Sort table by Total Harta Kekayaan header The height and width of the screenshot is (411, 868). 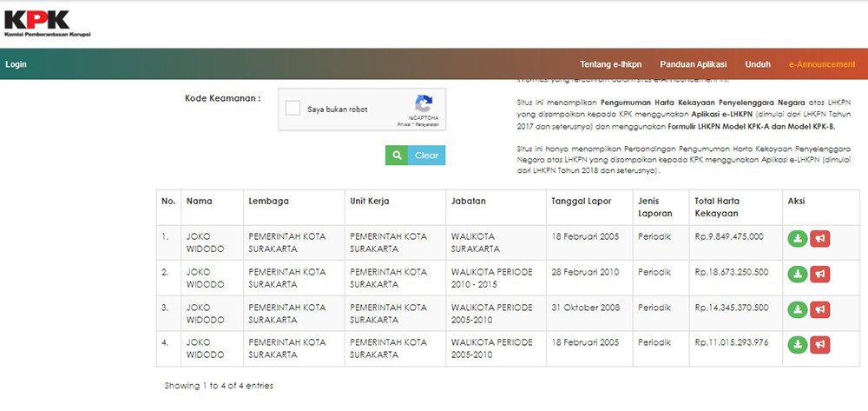(x=716, y=207)
